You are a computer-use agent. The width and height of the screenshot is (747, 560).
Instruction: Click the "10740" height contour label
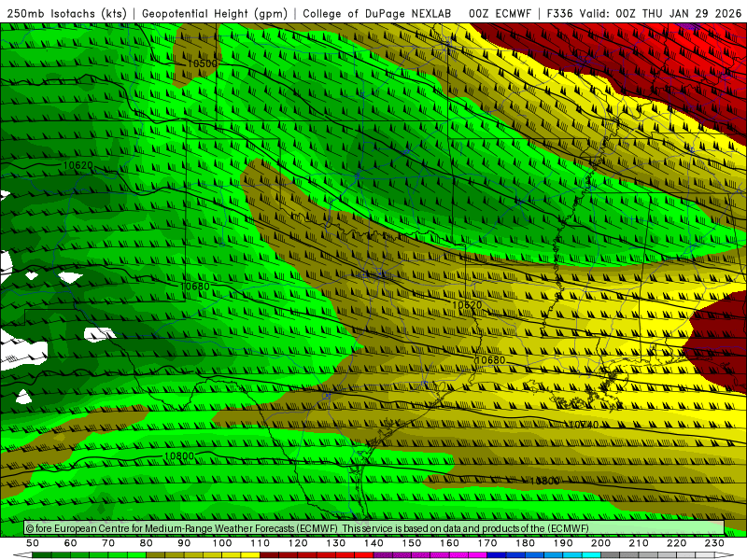(584, 425)
